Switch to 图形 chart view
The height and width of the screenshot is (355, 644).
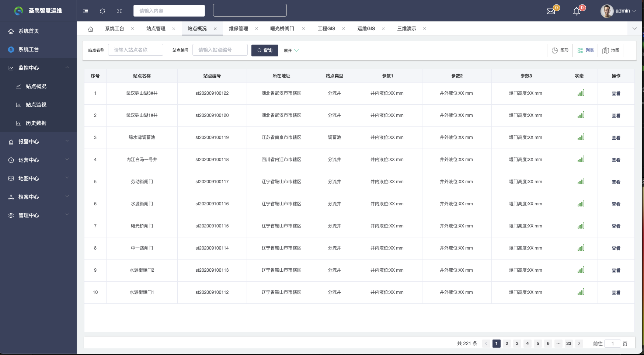tap(560, 51)
